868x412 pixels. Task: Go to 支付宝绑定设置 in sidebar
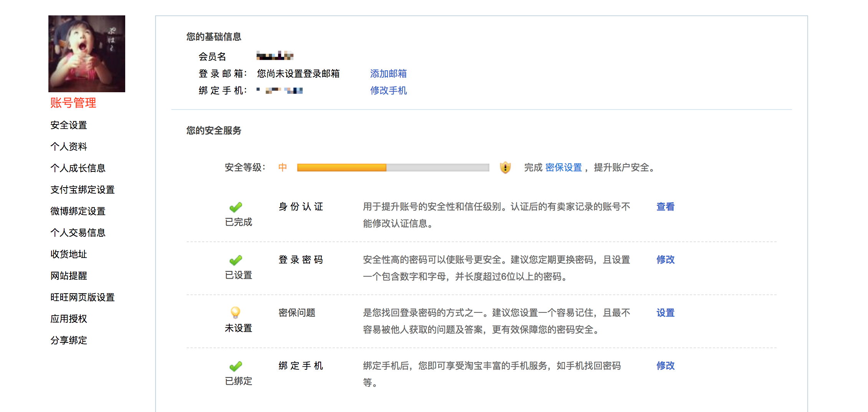point(83,190)
